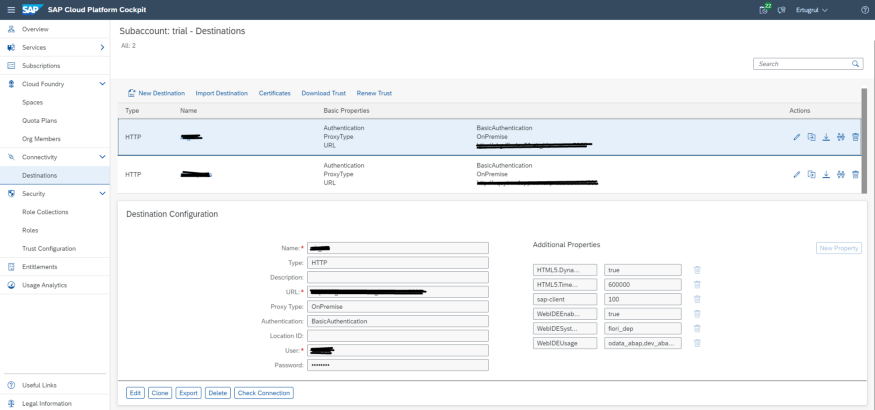This screenshot has width=875, height=410.
Task: Click Download Trust
Action: pos(324,93)
